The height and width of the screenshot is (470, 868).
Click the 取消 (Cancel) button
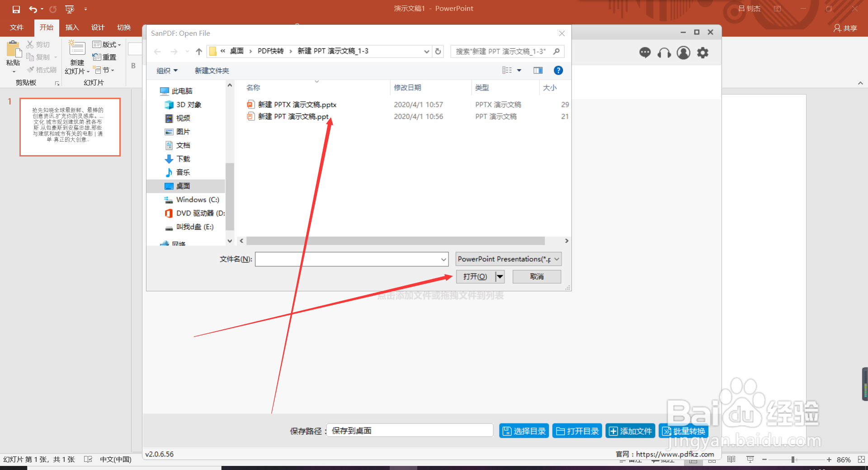coord(537,277)
